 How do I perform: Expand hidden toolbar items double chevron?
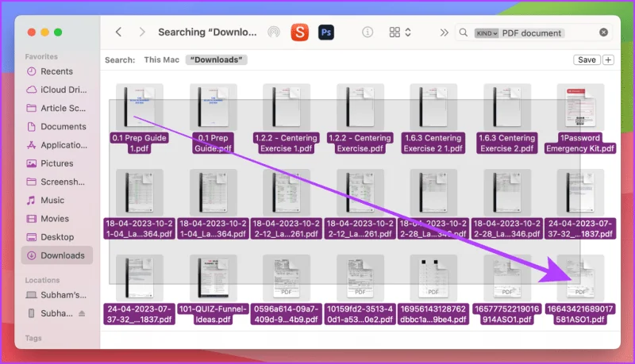pyautogui.click(x=444, y=33)
